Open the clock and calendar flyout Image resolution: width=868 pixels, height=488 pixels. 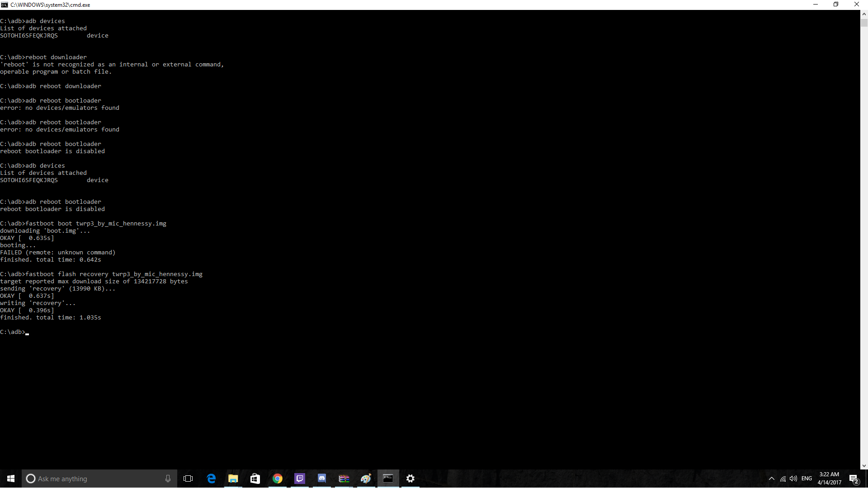point(829,479)
